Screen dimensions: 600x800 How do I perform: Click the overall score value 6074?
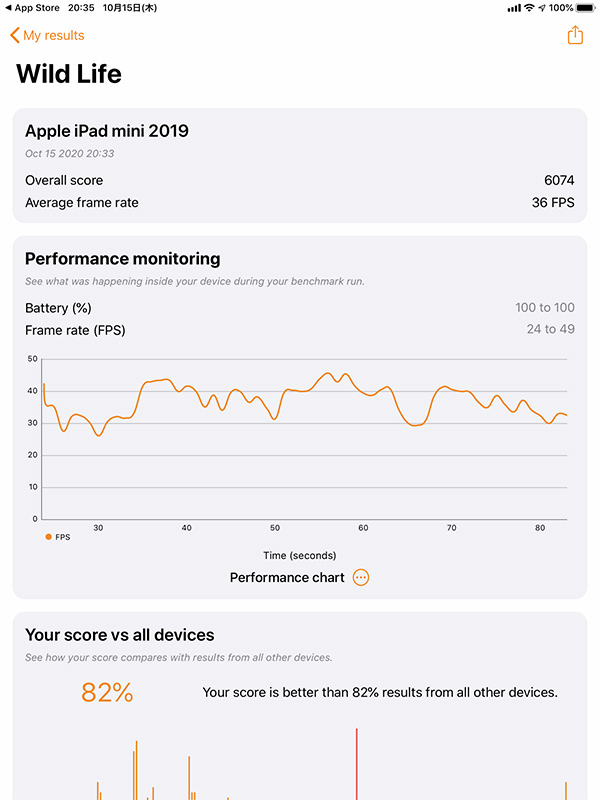(559, 180)
